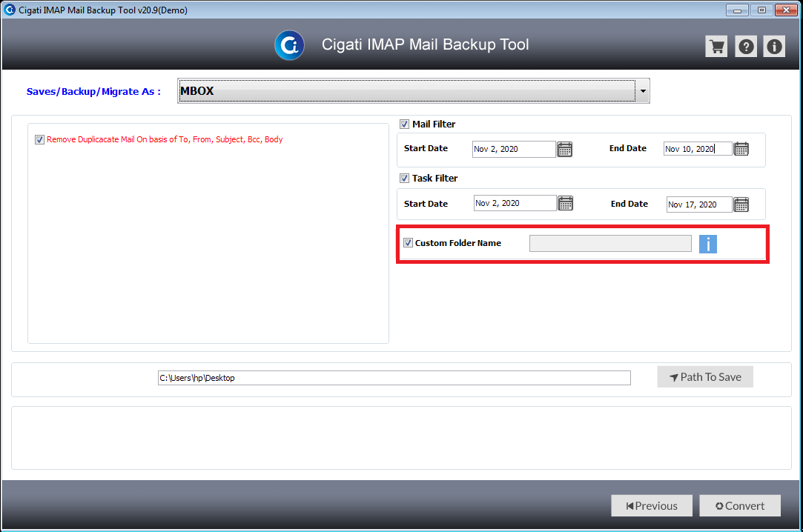Viewport: 803px width, 532px height.
Task: Open calendar for Task Filter Start Date
Action: 566,203
